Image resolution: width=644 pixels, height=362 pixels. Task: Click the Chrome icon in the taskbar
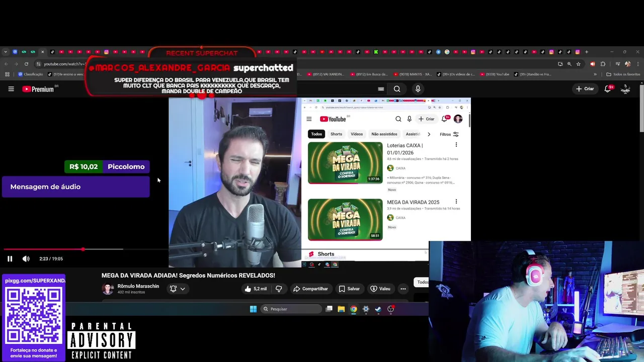tap(354, 309)
